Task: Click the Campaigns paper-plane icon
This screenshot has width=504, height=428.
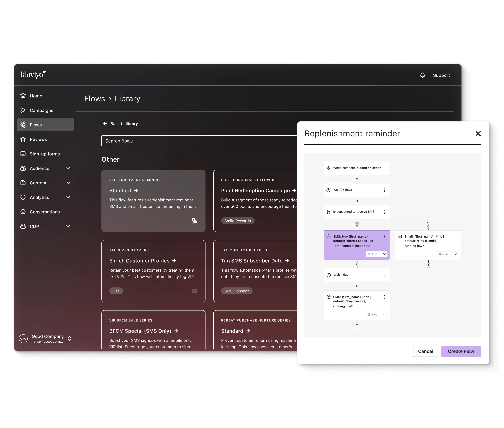Action: (23, 110)
